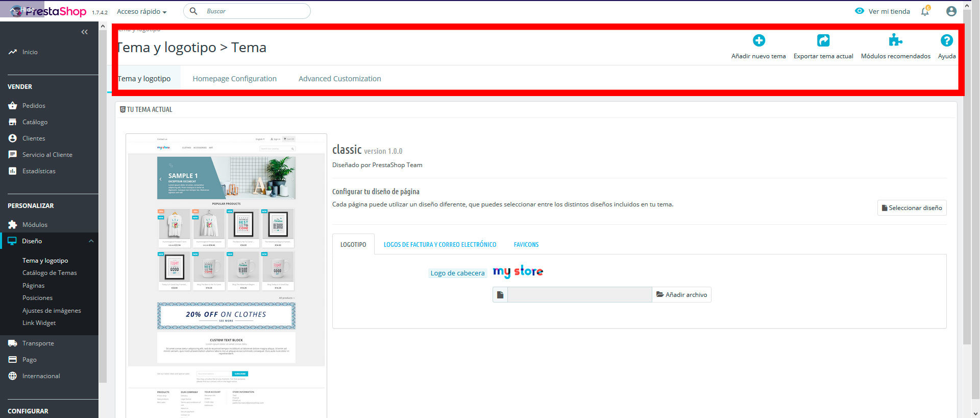The image size is (980, 418).
Task: Collapse the Diseño menu chevron
Action: pyautogui.click(x=91, y=241)
